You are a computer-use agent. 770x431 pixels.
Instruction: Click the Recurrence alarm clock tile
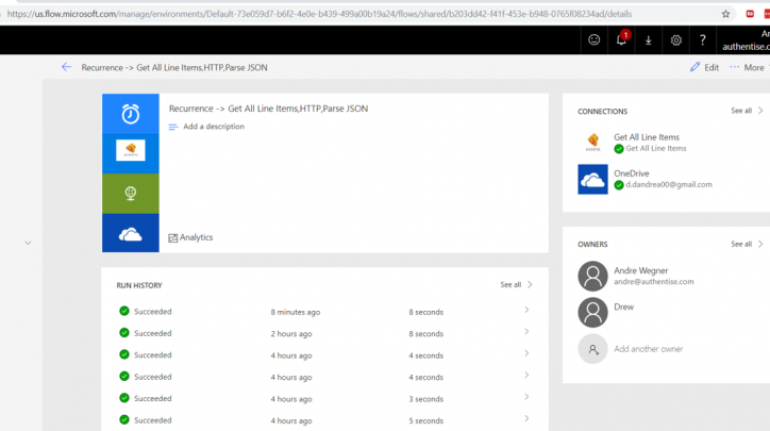(x=131, y=114)
